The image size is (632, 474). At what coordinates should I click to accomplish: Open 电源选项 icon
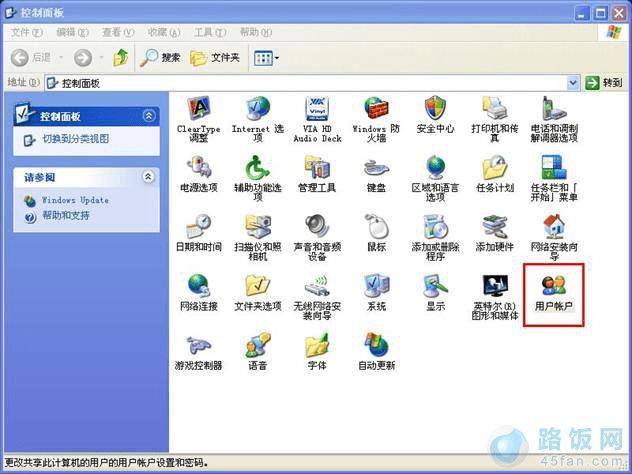[199, 167]
